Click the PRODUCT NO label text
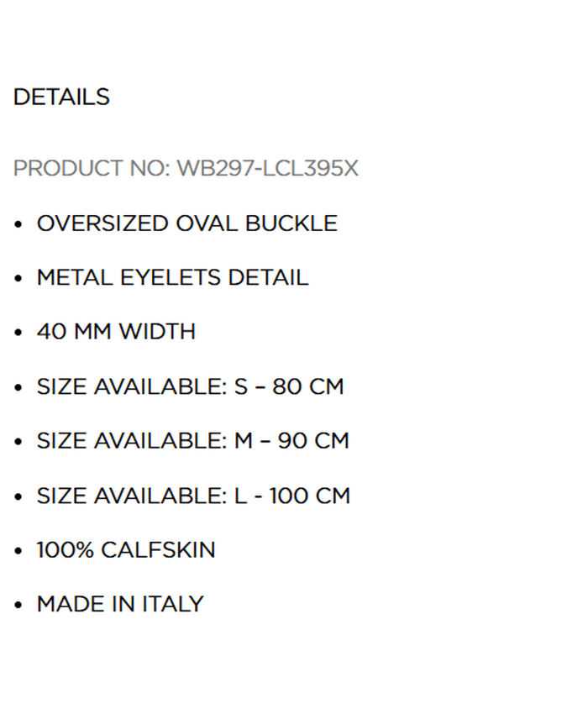588x714 pixels. click(92, 169)
